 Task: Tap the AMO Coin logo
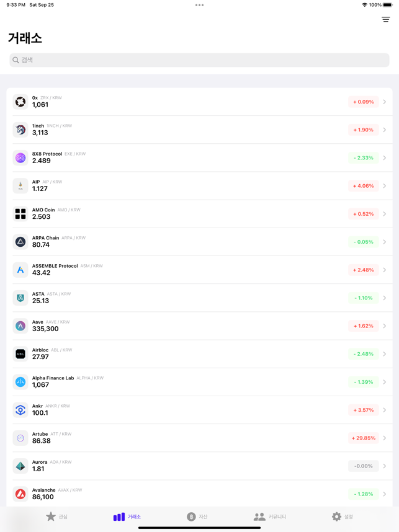click(20, 214)
